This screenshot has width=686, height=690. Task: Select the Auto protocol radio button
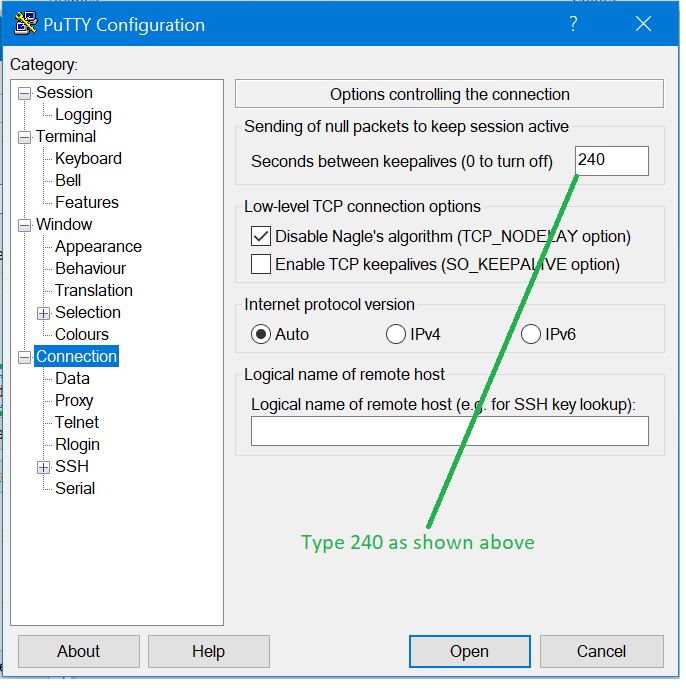261,334
